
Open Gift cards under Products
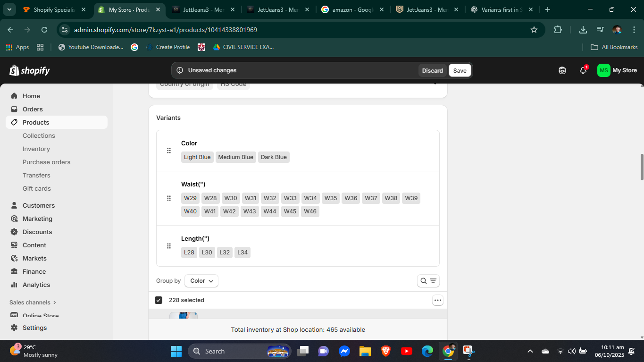point(37,188)
